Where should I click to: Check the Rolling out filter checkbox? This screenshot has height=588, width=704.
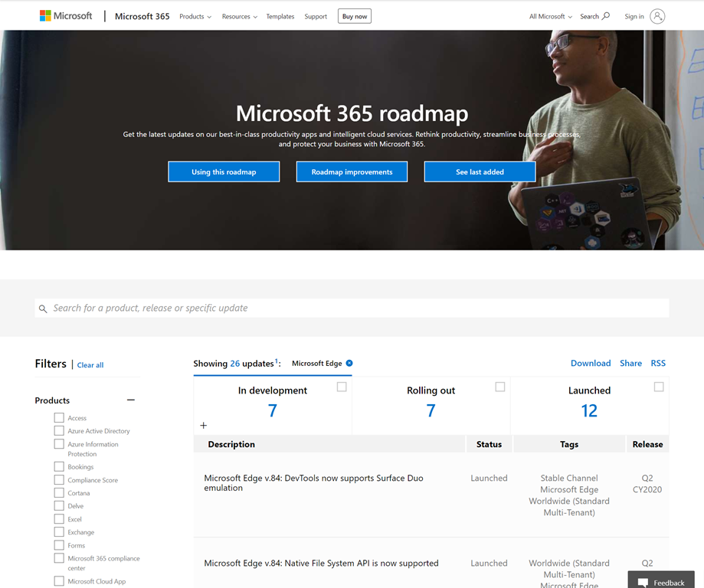click(x=500, y=387)
